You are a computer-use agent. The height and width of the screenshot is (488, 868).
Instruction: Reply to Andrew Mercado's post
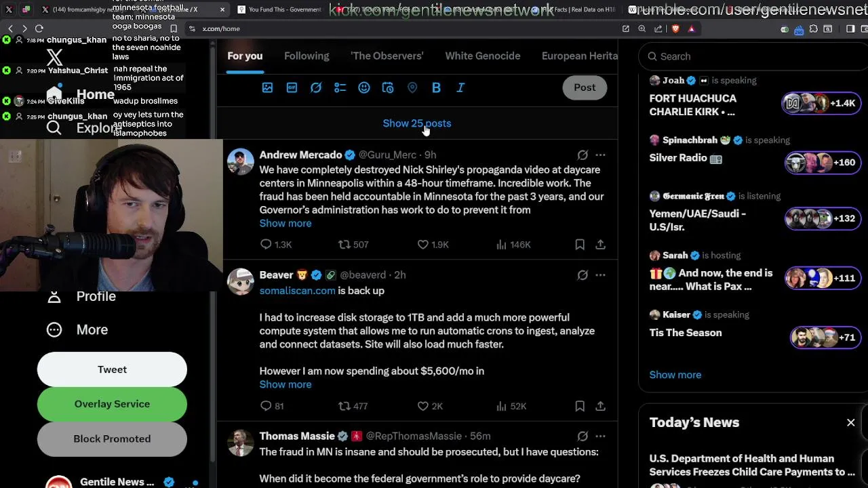coord(276,245)
